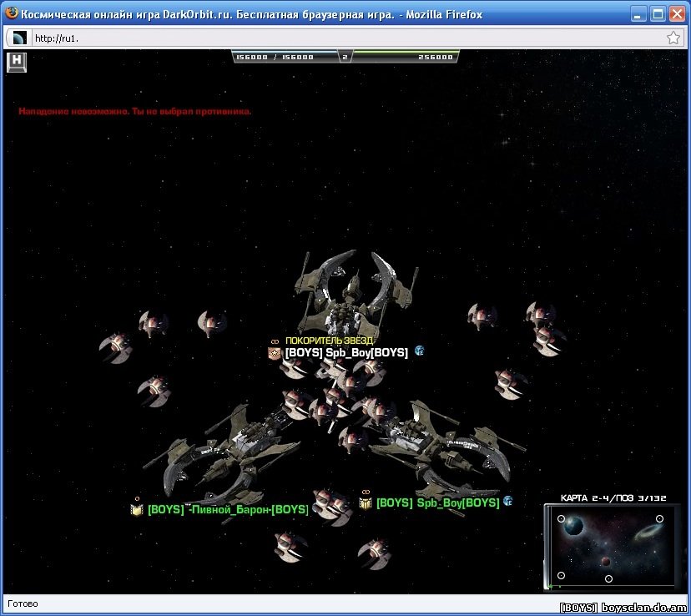Click globe icon after white Spb_Boy name
The height and width of the screenshot is (616, 691).
tap(420, 351)
